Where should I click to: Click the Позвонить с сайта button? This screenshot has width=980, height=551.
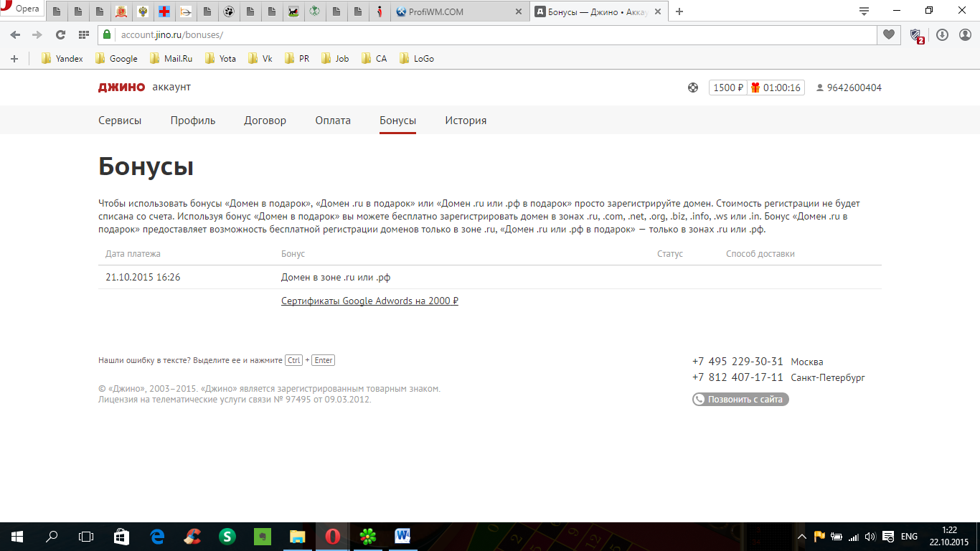click(740, 399)
